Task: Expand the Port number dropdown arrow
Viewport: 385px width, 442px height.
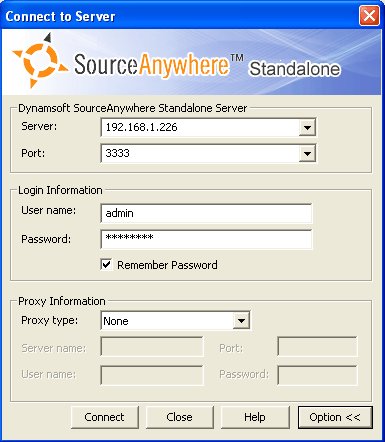Action: (x=307, y=154)
